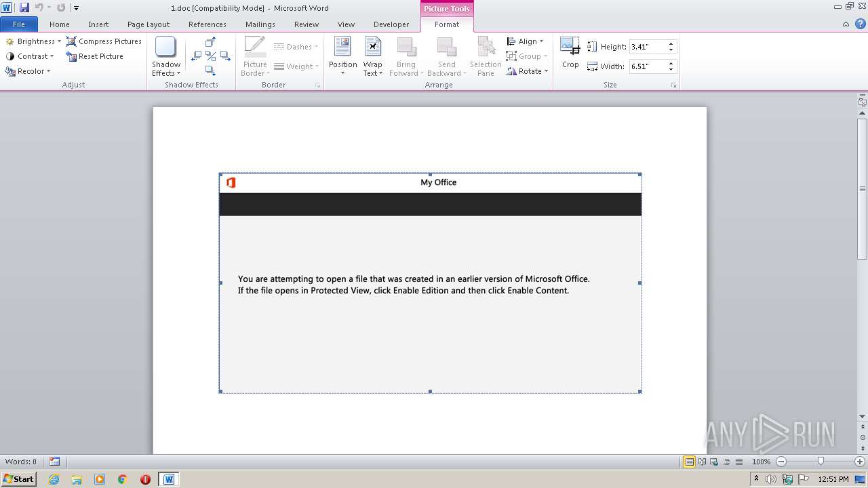Switch to the Insert tab

98,24
